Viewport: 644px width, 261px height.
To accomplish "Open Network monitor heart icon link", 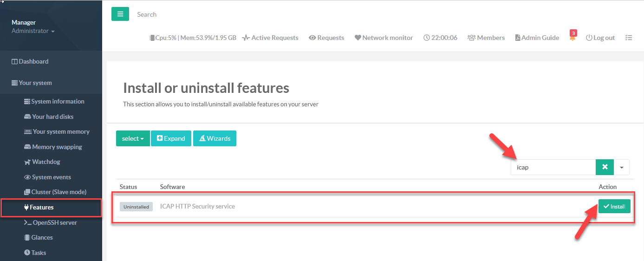I will coord(384,38).
